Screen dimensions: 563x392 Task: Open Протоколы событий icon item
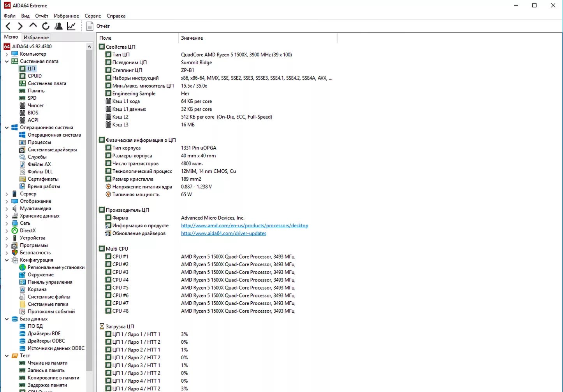click(x=22, y=311)
